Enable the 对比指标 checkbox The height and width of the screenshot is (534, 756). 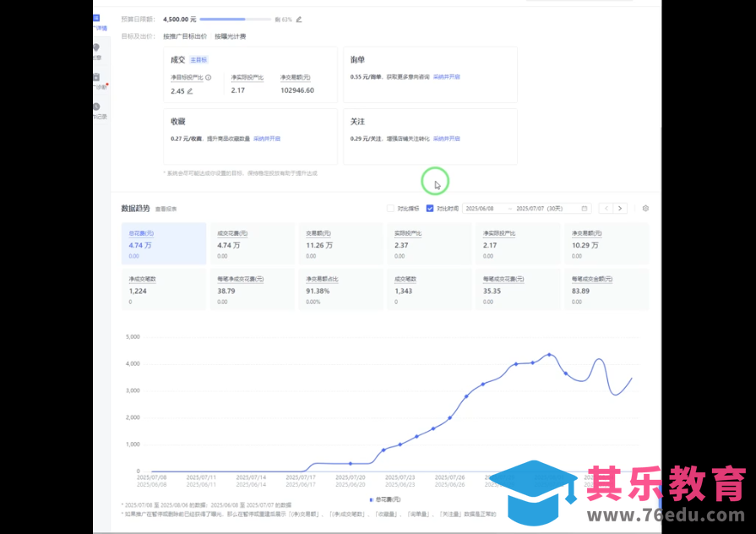(x=390, y=209)
